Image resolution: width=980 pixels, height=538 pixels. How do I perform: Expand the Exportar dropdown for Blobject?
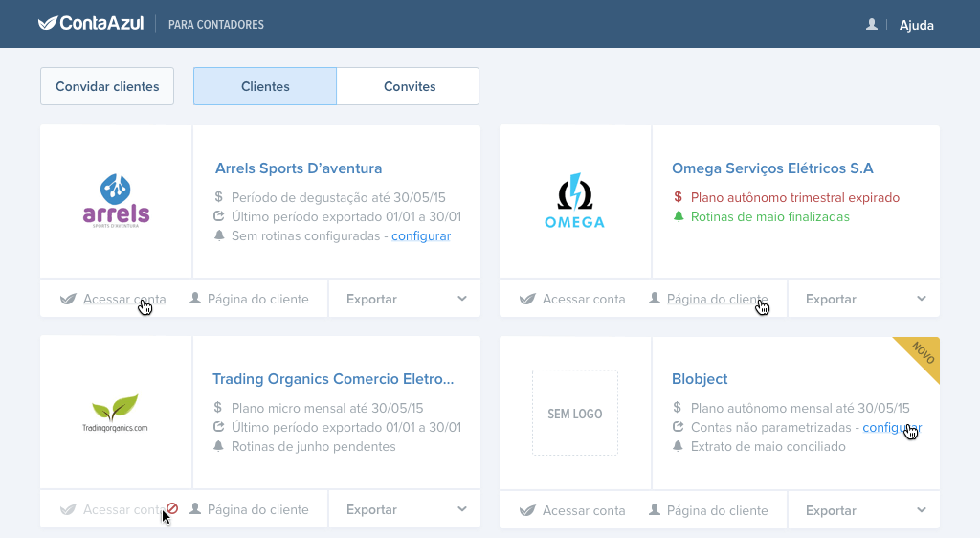click(x=922, y=510)
